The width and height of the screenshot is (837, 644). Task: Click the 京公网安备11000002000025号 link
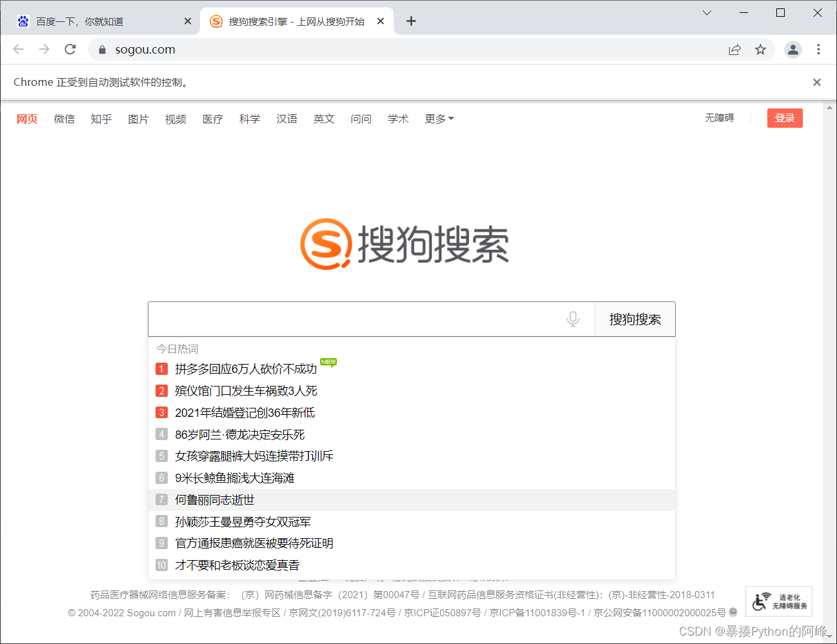(660, 612)
